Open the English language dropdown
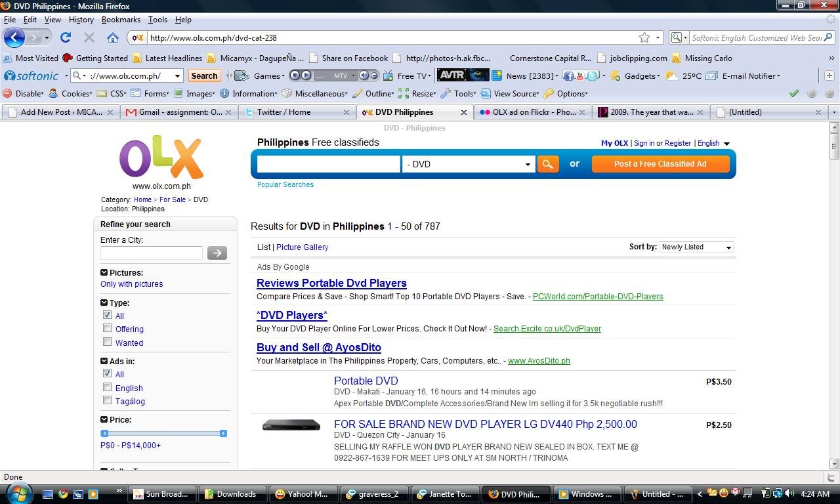The width and height of the screenshot is (840, 504). pyautogui.click(x=713, y=143)
